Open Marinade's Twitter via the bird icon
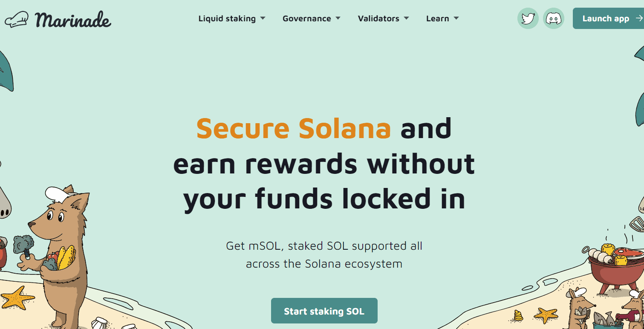Image resolution: width=644 pixels, height=329 pixels. click(528, 18)
